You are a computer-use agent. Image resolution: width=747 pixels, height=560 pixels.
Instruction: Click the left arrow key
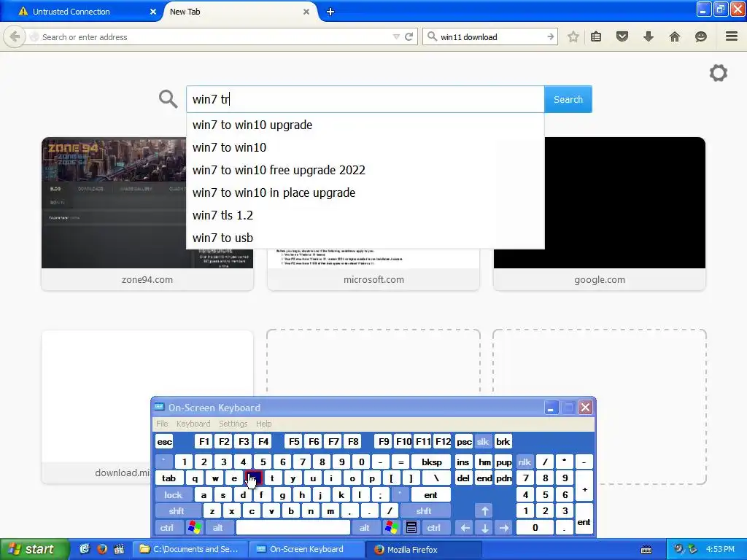465,528
